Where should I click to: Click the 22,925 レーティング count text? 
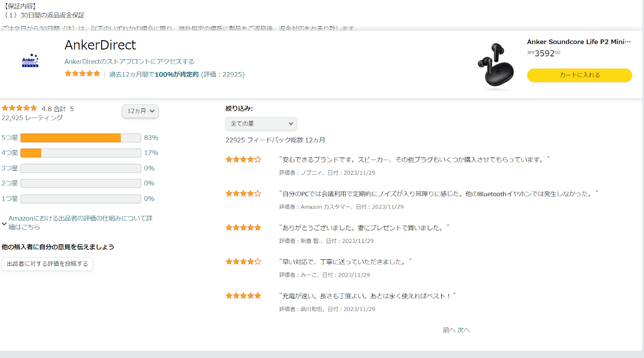coord(32,118)
